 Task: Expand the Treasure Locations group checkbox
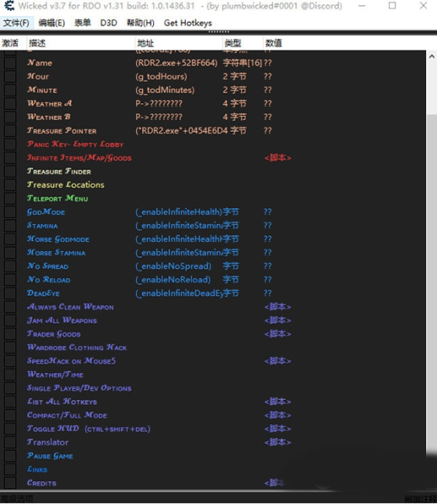pos(10,185)
